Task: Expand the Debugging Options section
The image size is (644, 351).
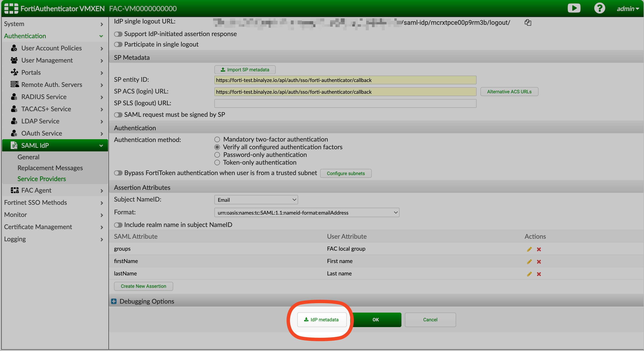Action: point(114,301)
